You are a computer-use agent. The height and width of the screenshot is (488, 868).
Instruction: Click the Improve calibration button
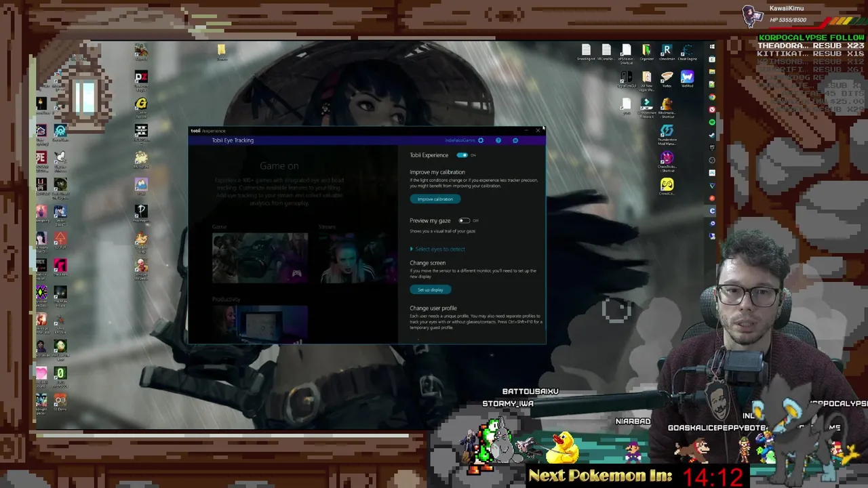pos(435,199)
